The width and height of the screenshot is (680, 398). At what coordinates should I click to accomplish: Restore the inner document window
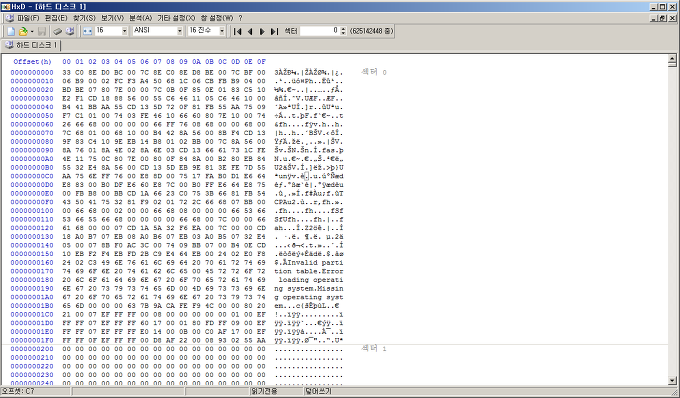click(663, 18)
